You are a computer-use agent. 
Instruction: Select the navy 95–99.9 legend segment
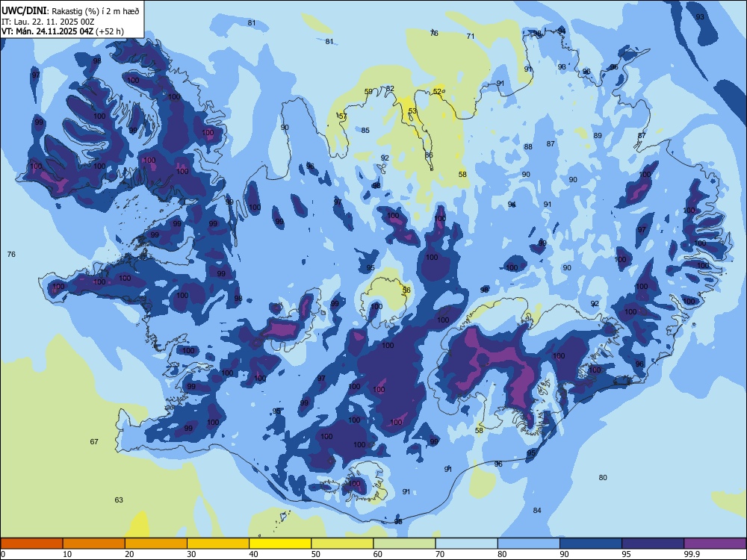pos(653,544)
